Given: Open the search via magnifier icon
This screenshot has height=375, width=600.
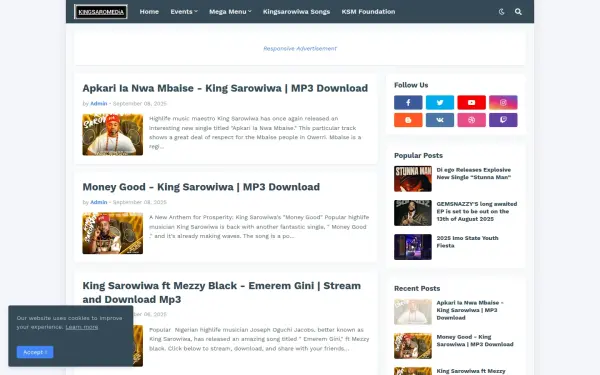Looking at the screenshot, I should (518, 12).
